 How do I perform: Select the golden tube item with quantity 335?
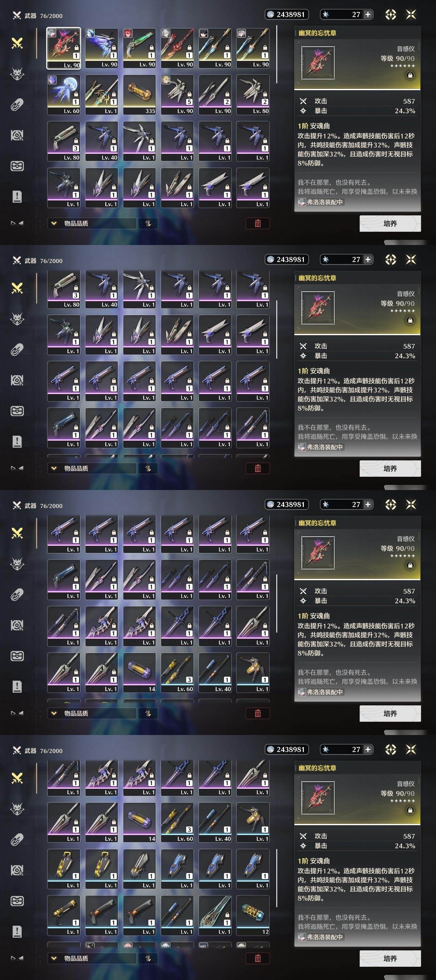click(139, 95)
